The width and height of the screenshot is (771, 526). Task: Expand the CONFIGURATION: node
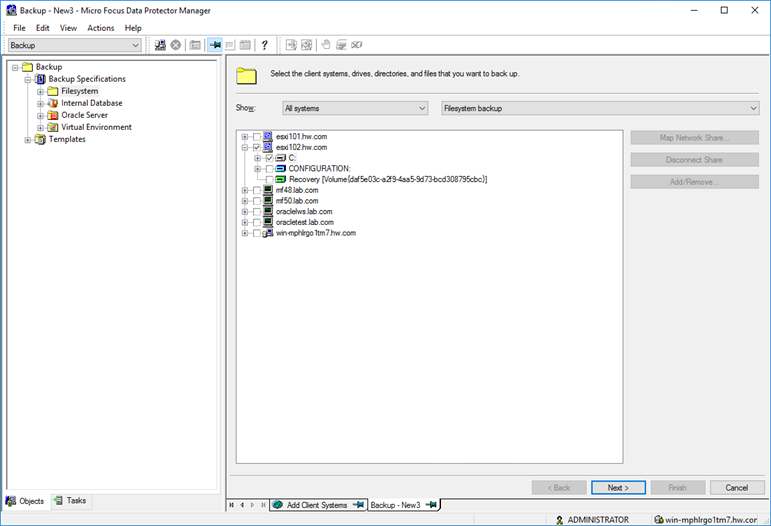(x=257, y=169)
